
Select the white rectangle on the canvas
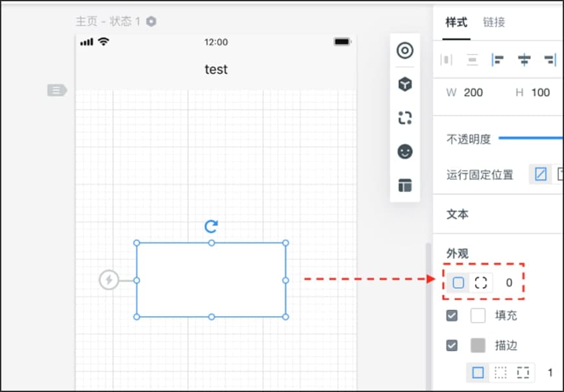(x=211, y=280)
